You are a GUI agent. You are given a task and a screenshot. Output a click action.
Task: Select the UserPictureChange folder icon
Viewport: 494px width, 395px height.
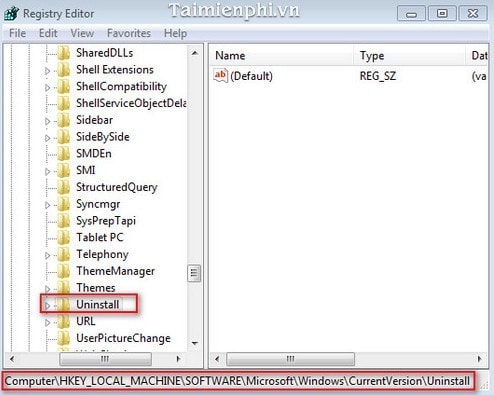point(64,338)
